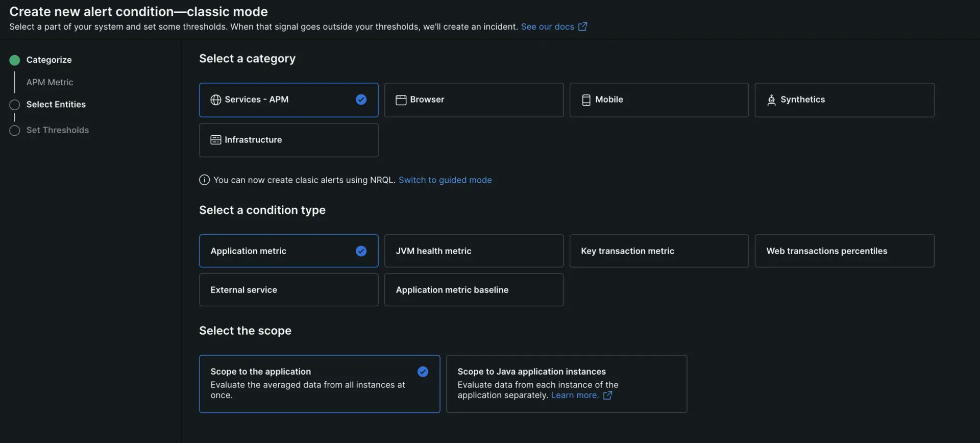Click the Infrastructure server icon
This screenshot has height=443, width=980.
pyautogui.click(x=216, y=140)
